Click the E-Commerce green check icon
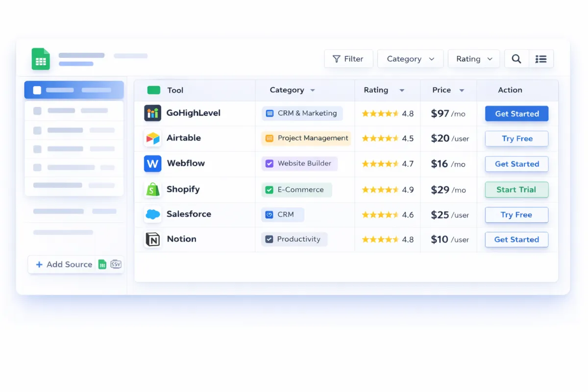 point(269,190)
